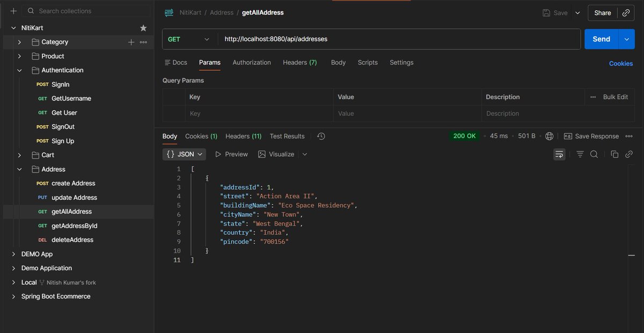Open the Settings tab

pyautogui.click(x=401, y=63)
